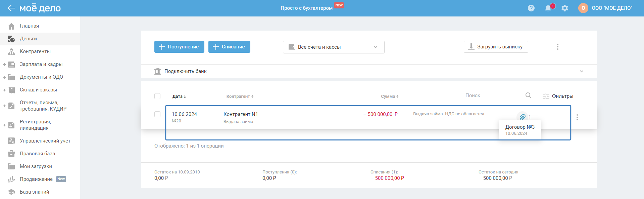Open the Все счета и кассы dropdown
644x199 pixels.
click(x=333, y=47)
